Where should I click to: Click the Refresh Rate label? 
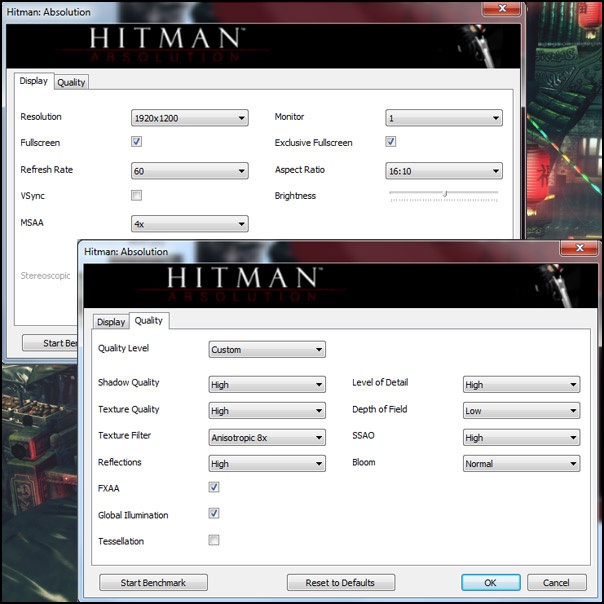tap(47, 169)
